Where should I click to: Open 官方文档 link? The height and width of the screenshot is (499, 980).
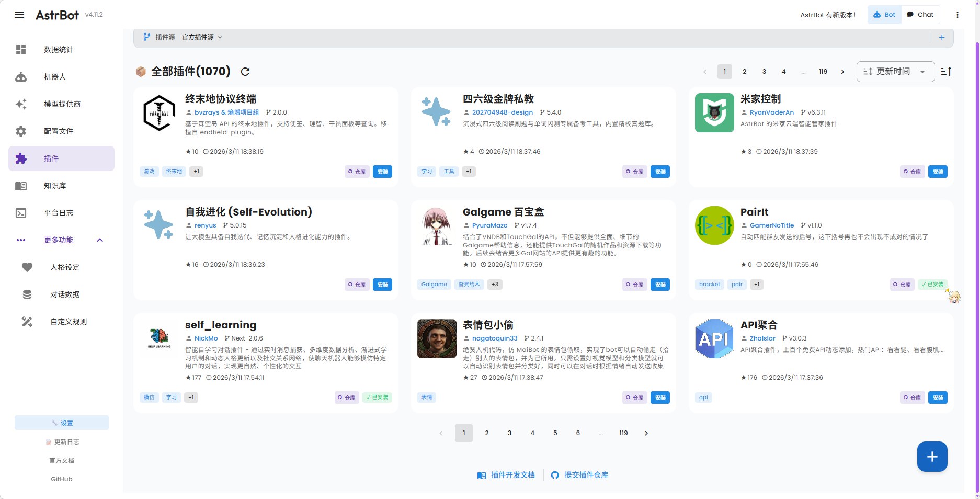[62, 461]
